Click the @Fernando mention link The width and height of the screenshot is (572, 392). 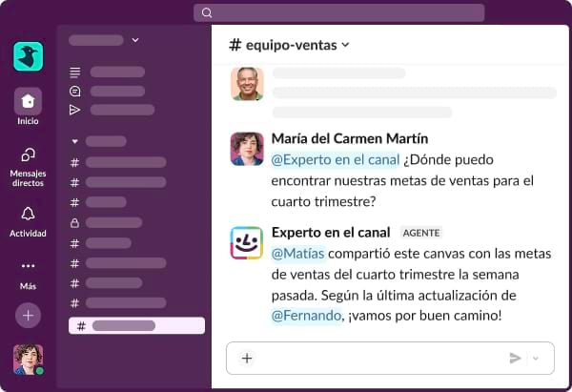(306, 315)
